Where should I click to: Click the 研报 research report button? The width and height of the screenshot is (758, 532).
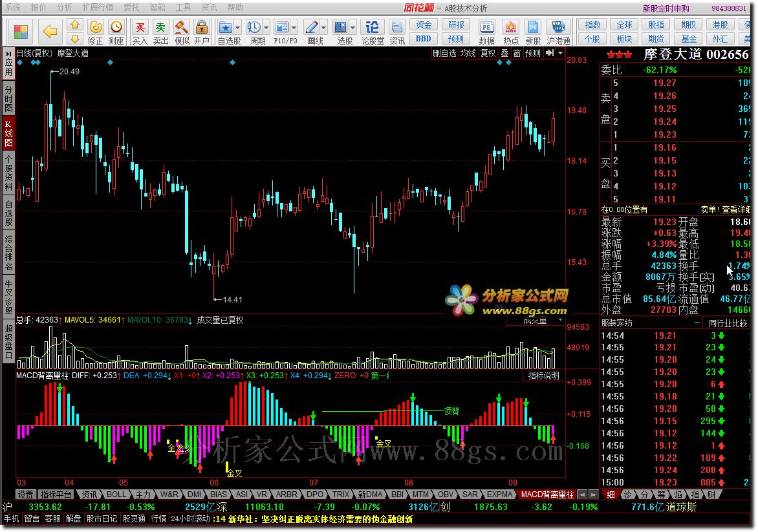tap(456, 25)
